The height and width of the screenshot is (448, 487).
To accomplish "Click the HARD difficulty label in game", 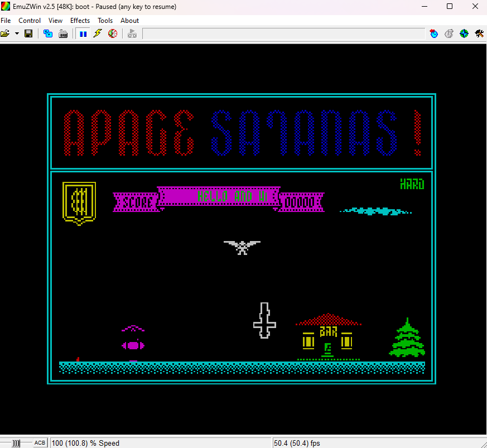I will 412,184.
